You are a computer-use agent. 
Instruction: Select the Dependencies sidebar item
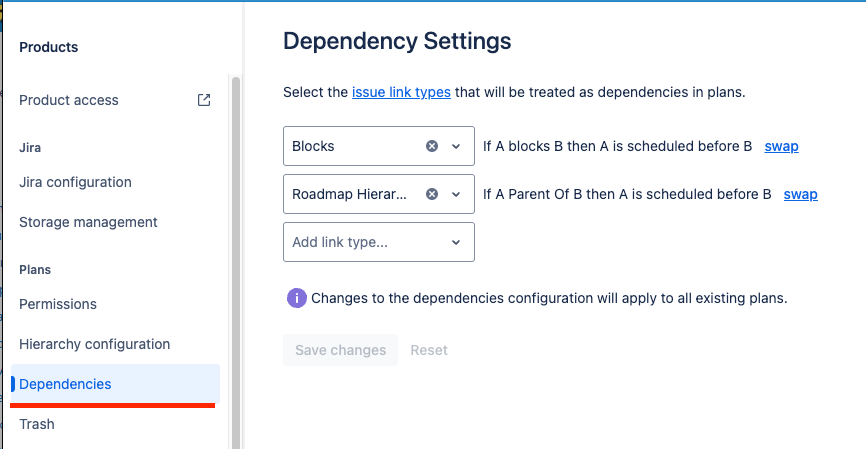[115, 384]
